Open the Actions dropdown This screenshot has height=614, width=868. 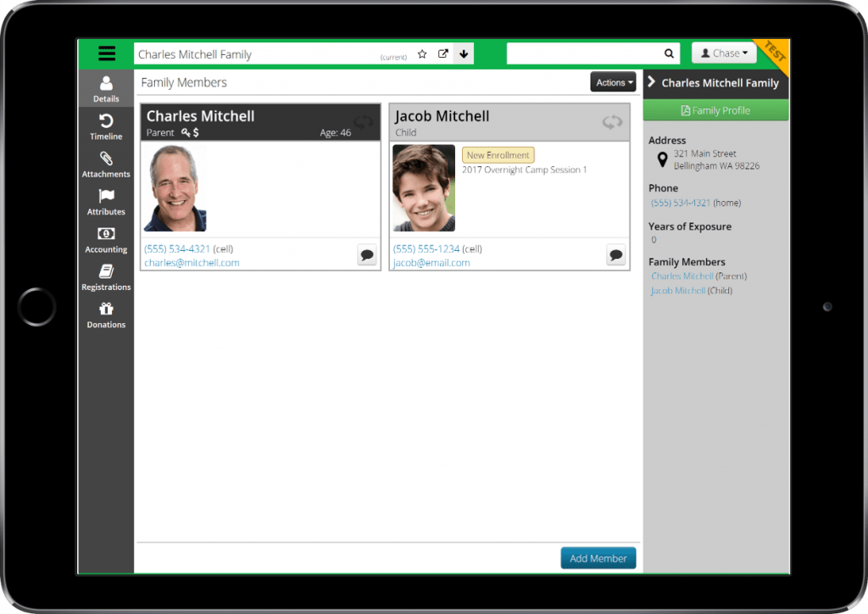pyautogui.click(x=614, y=82)
